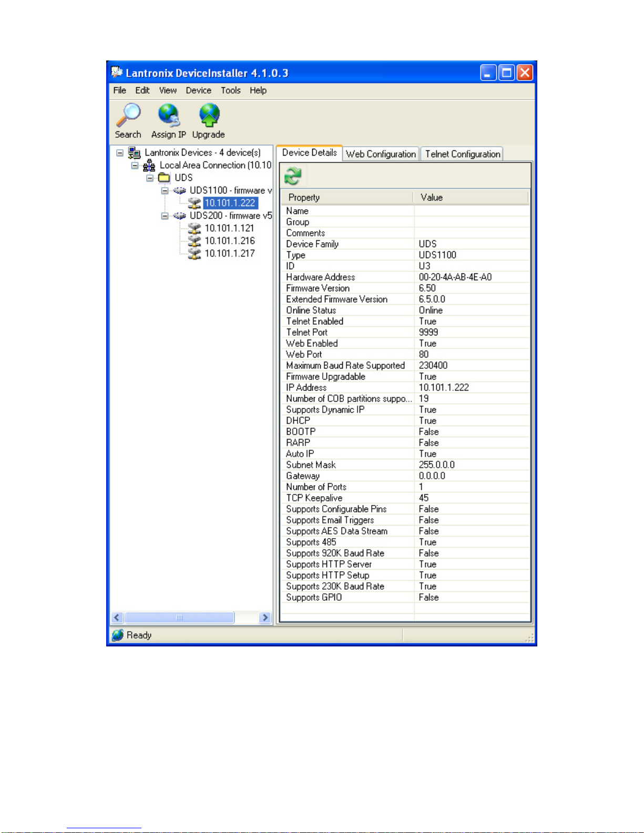Image resolution: width=644 pixels, height=833 pixels.
Task: Collapse the UDS200 firmware node
Action: (165, 216)
